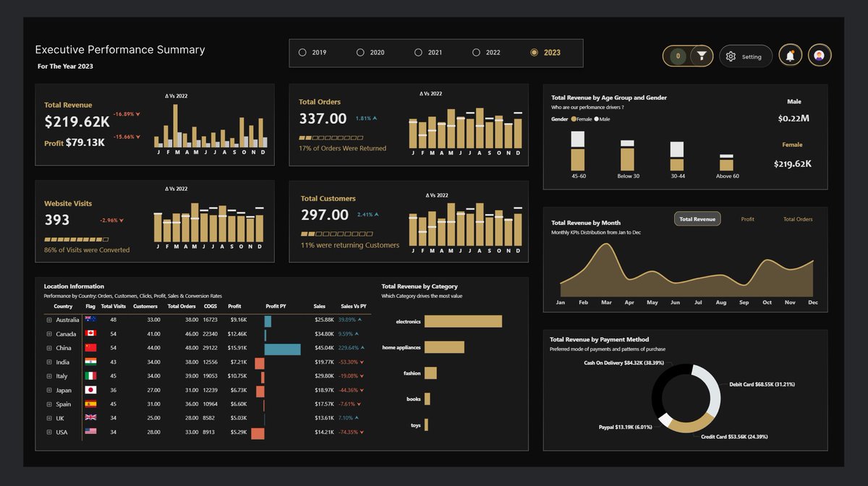Click the filter funnel icon
Viewport: 868px width, 486px height.
702,56
